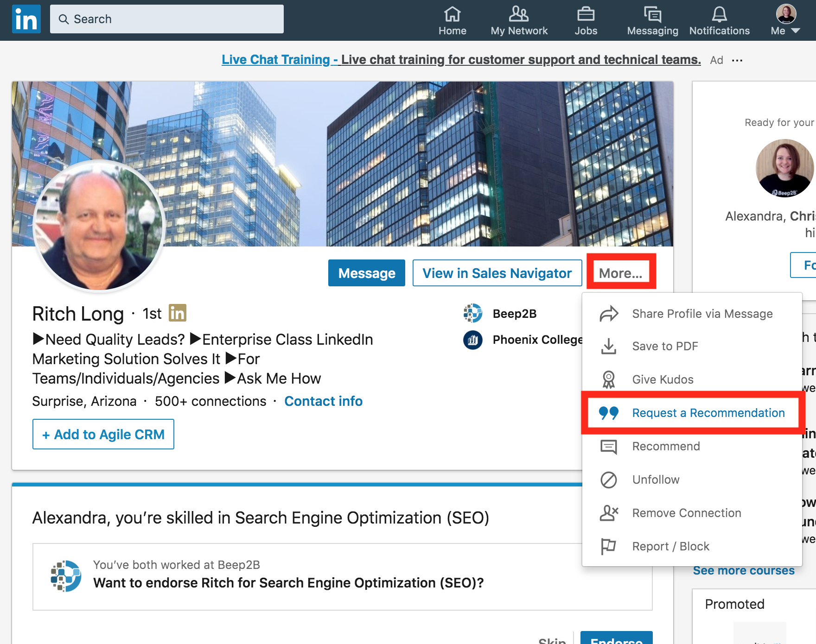Open the Messaging nav icon
816x644 pixels.
coord(653,14)
